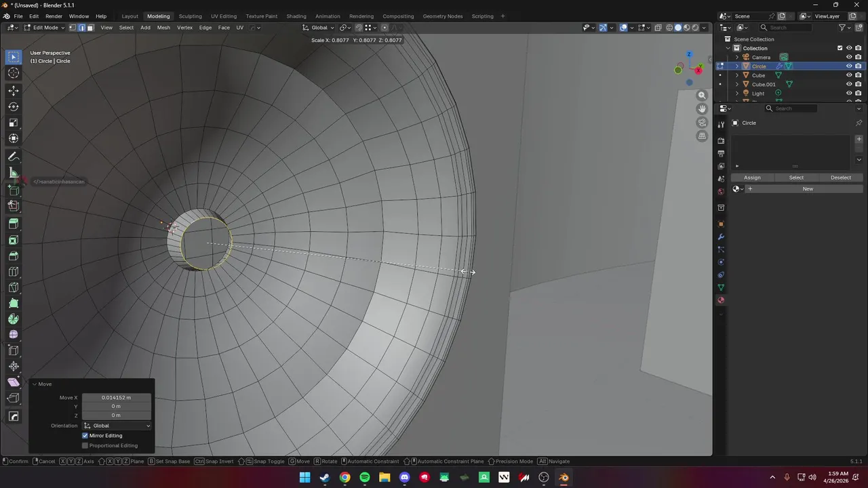Toggle Light visibility eye icon

tap(848, 94)
